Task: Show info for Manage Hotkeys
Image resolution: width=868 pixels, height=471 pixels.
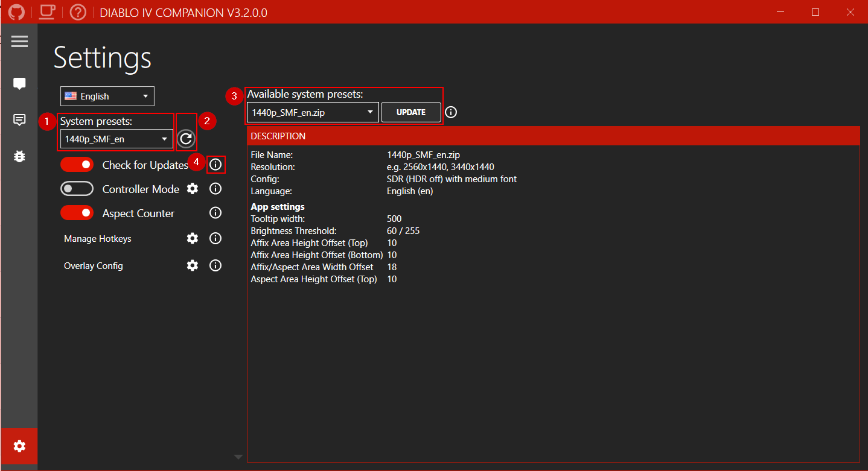Action: point(215,238)
